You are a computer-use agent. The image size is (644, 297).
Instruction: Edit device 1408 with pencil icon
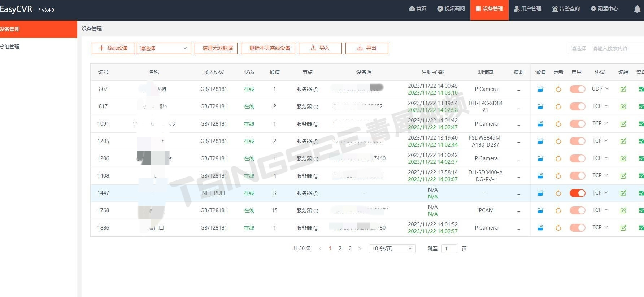[623, 176]
